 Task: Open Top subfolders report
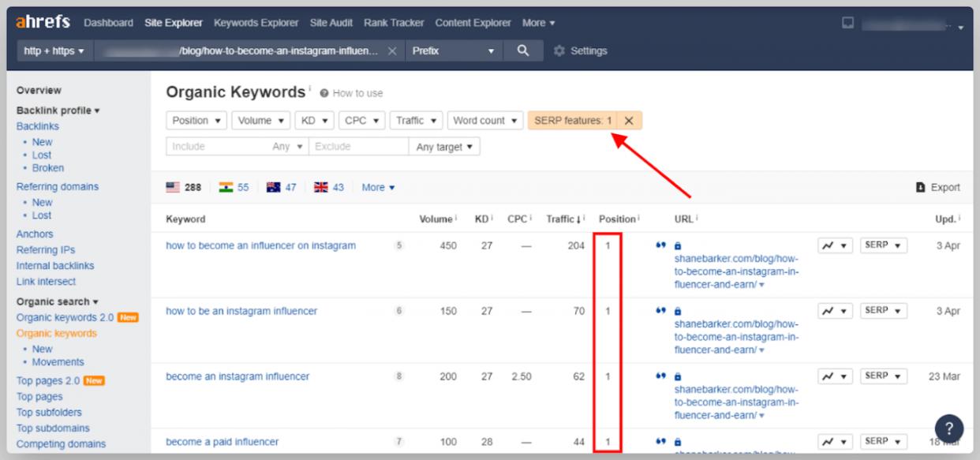[x=49, y=413]
